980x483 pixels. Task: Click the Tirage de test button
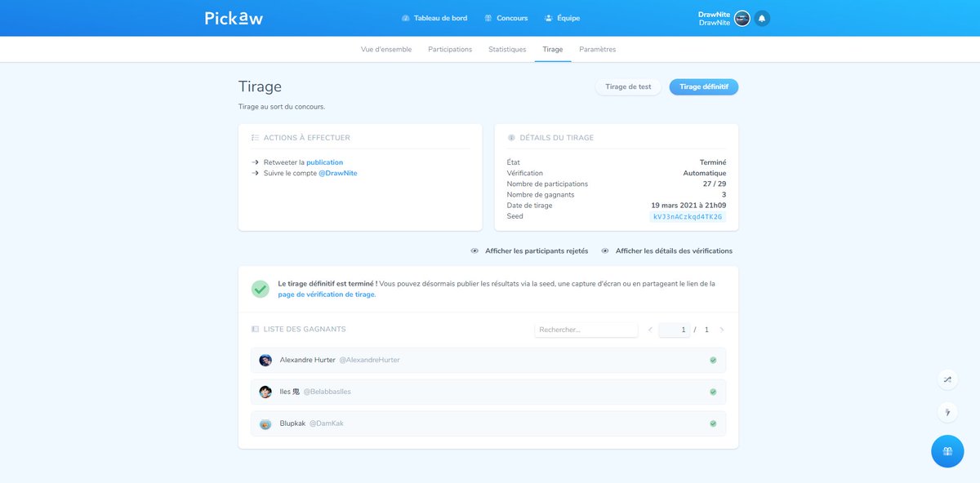click(628, 86)
